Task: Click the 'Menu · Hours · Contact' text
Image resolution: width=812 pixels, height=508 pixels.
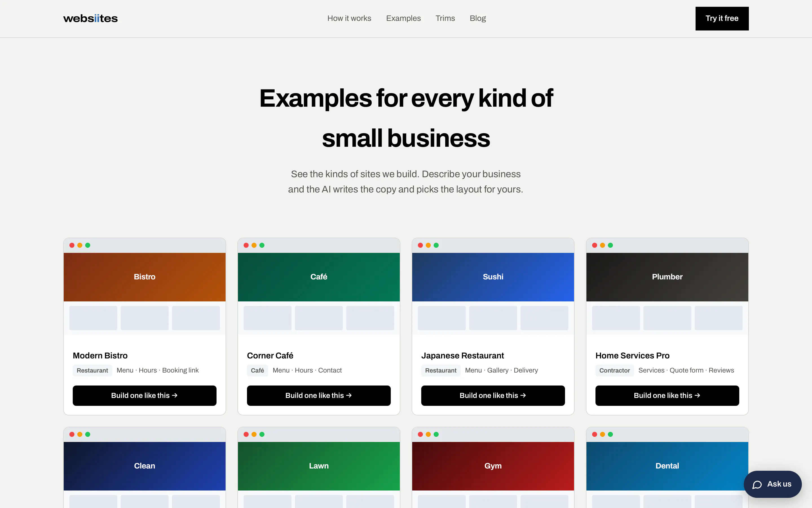Action: click(307, 370)
